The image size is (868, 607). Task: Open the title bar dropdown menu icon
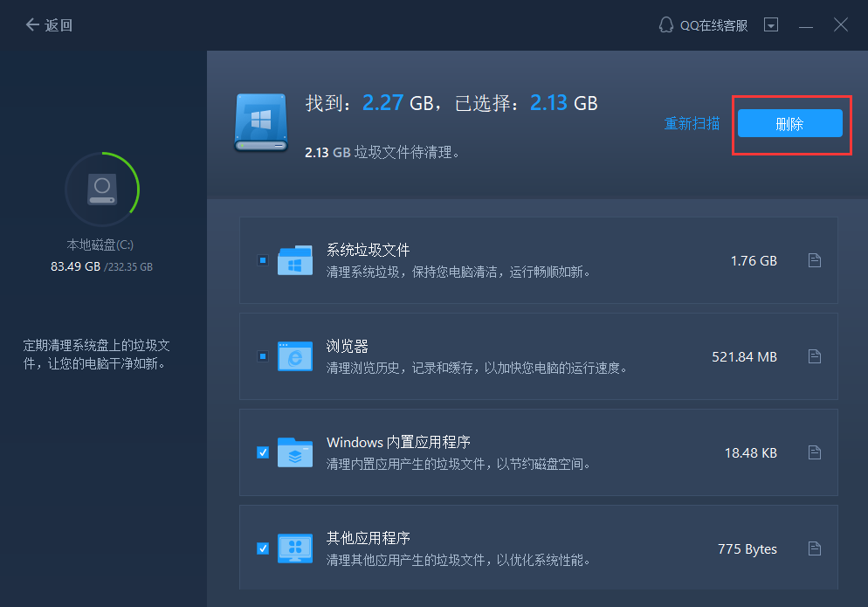tap(771, 25)
